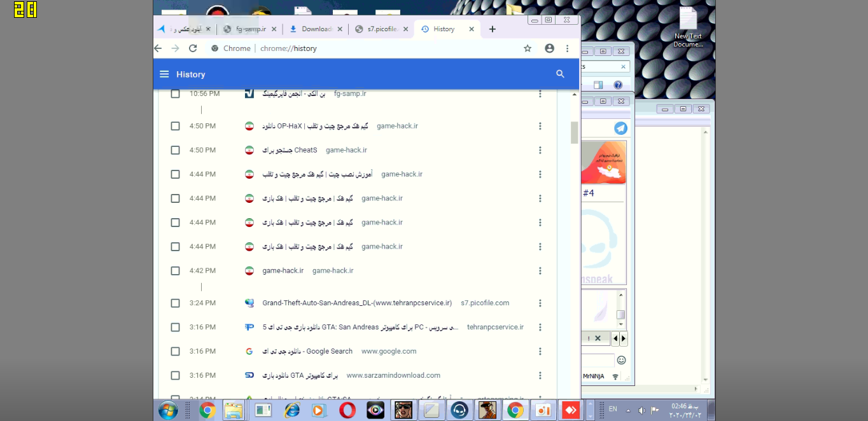This screenshot has width=868, height=421.
Task: Close the fg-samp.ir tab
Action: pos(274,29)
